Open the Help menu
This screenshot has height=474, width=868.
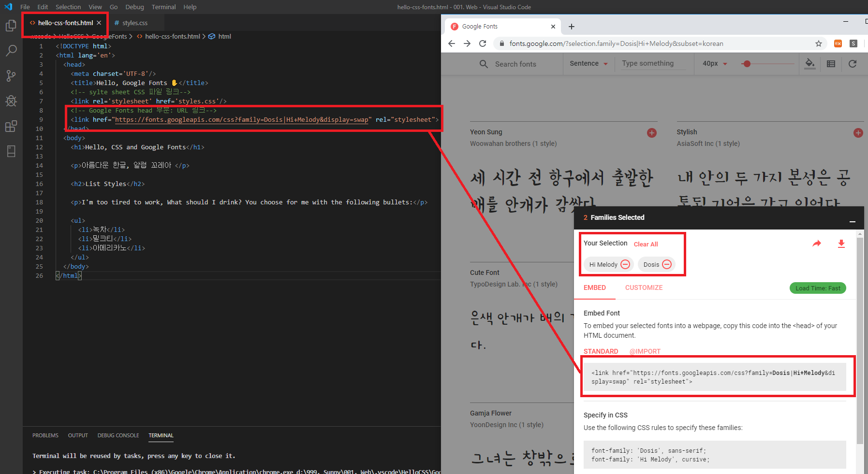[190, 7]
